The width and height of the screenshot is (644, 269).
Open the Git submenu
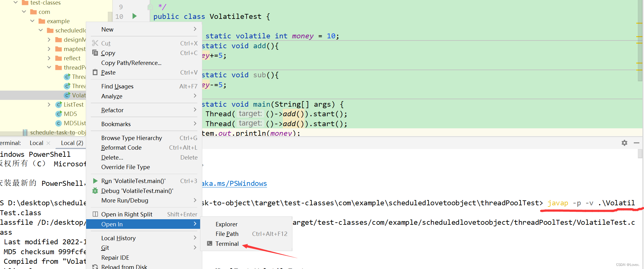tap(144, 248)
